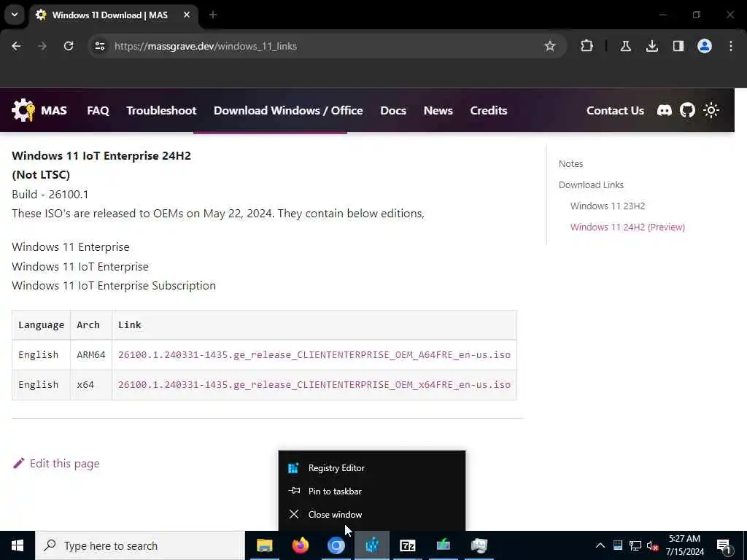Jump to Download Links in sidebar
Viewport: 747px width, 560px height.
(x=591, y=184)
